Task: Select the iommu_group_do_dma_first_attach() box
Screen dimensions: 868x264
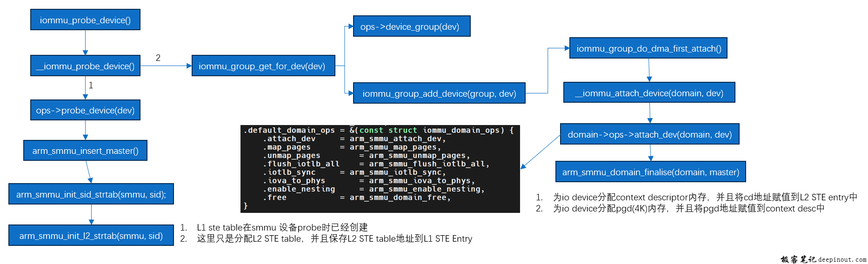Action: pyautogui.click(x=648, y=48)
